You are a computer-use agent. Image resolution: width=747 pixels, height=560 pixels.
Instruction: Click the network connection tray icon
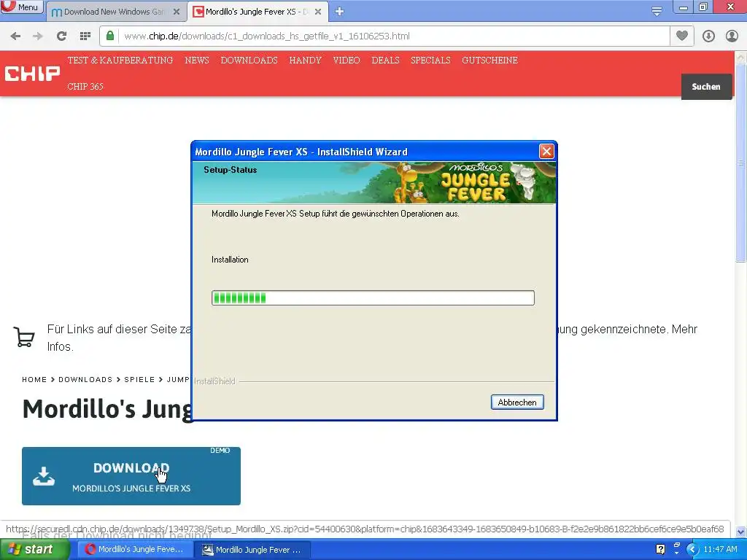[676, 547]
